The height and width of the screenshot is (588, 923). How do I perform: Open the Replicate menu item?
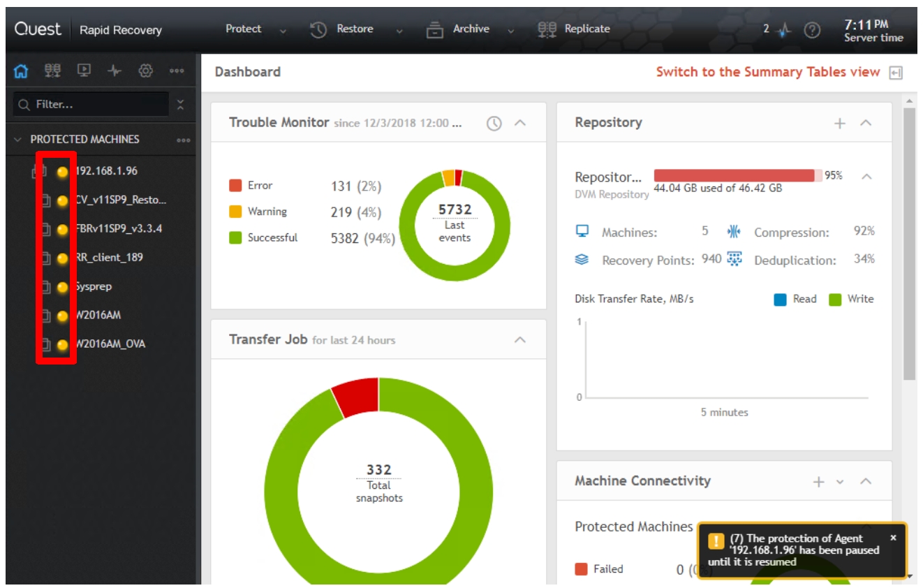[587, 29]
